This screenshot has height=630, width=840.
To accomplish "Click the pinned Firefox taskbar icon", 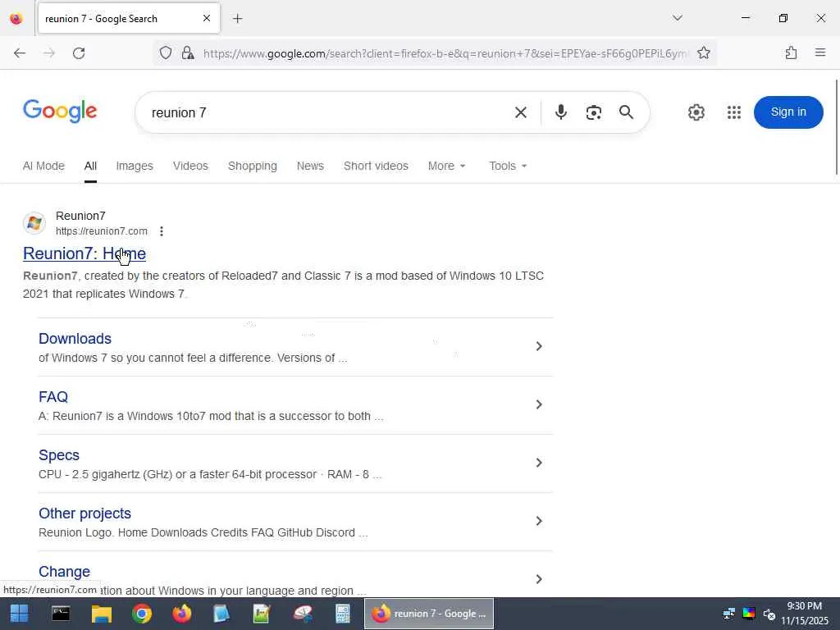I will [181, 614].
